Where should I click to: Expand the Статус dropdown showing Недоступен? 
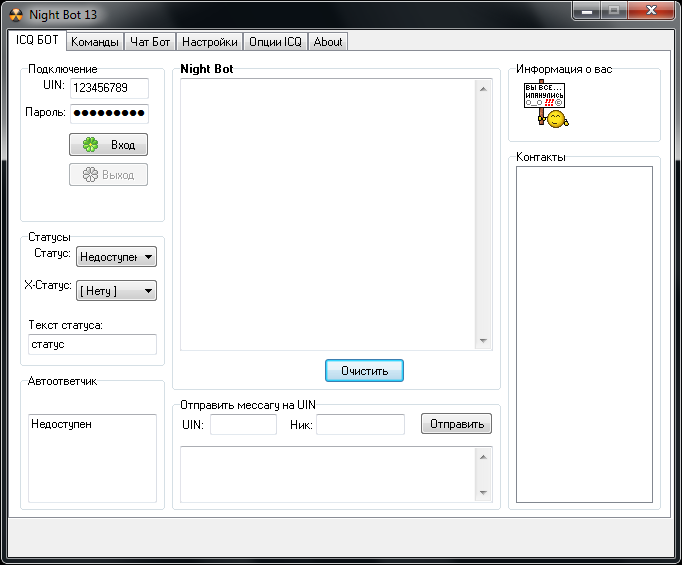click(x=116, y=257)
